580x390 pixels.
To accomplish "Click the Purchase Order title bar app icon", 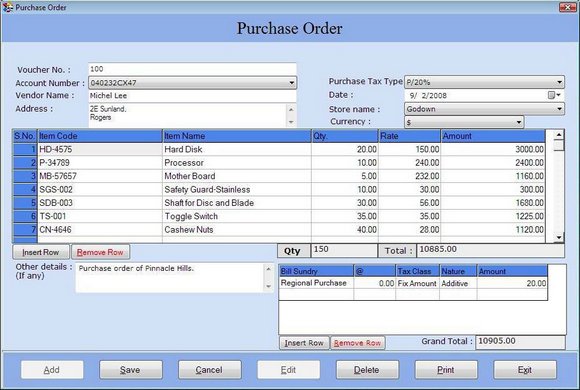I will coord(7,7).
